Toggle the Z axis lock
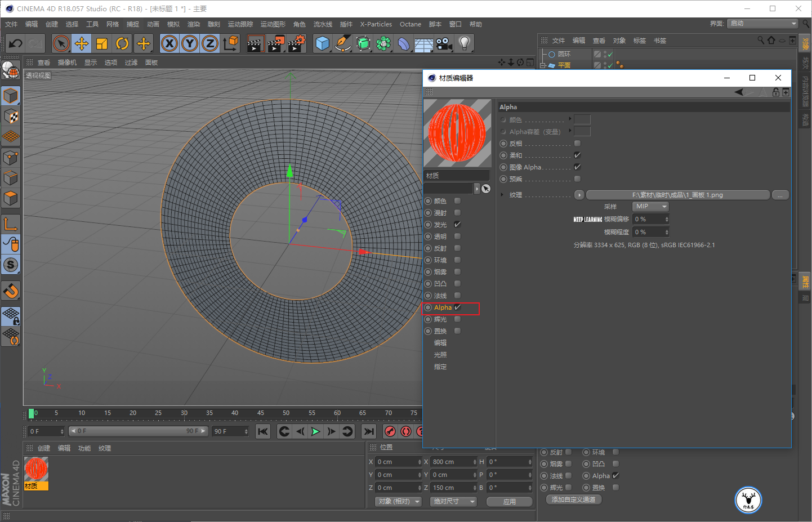The width and height of the screenshot is (812, 522). [x=210, y=43]
